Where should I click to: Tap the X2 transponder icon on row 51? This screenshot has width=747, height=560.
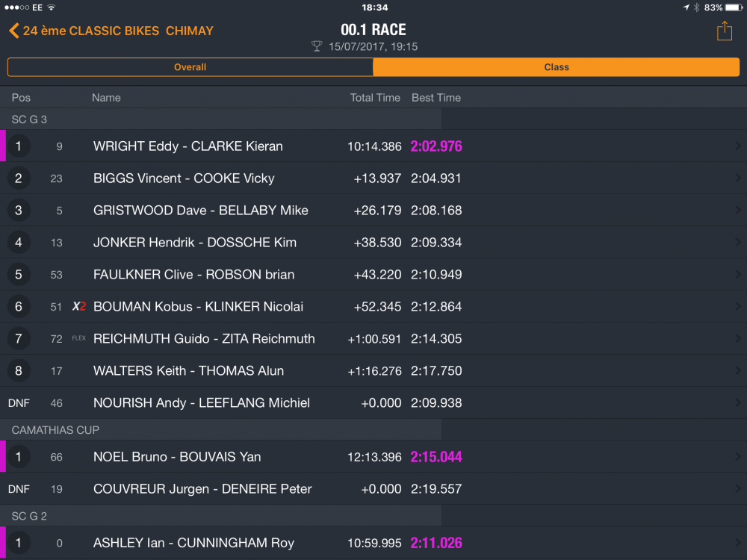click(79, 306)
